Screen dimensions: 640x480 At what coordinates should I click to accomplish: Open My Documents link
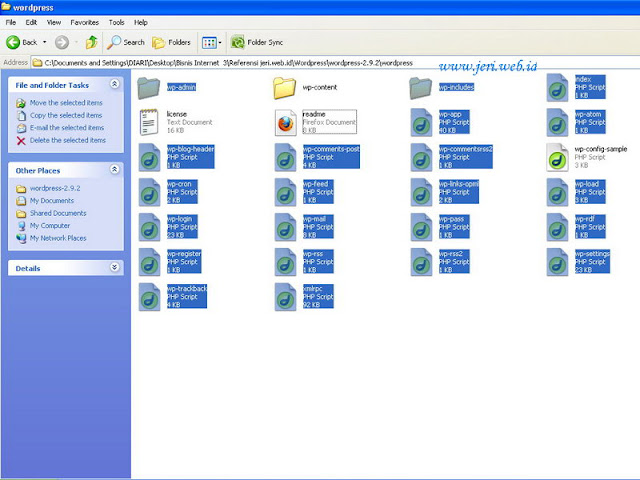51,201
